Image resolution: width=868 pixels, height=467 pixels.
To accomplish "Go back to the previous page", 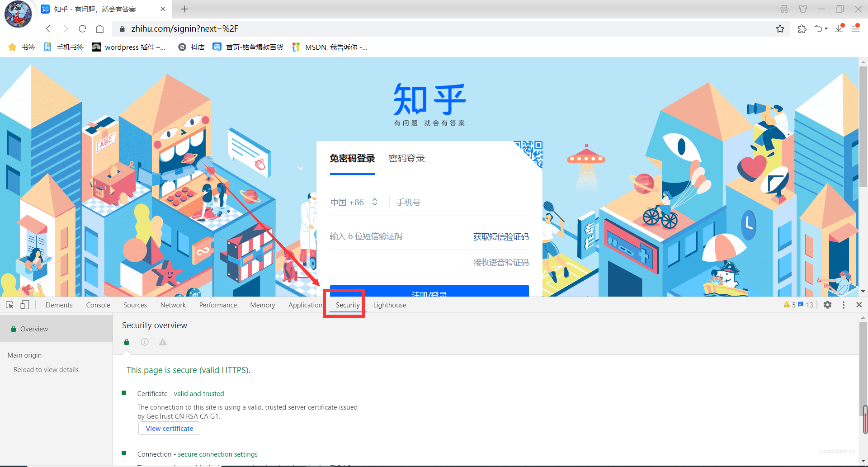I will click(x=48, y=29).
